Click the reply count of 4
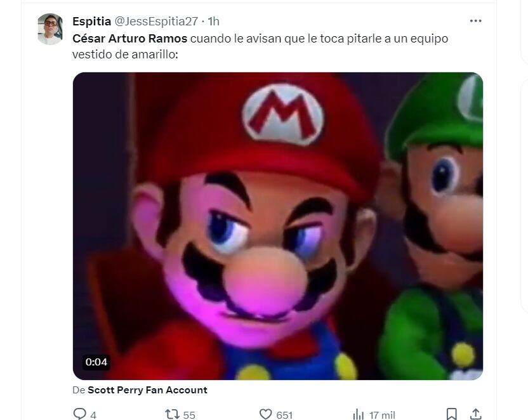This screenshot has height=420, width=528. coord(93,415)
